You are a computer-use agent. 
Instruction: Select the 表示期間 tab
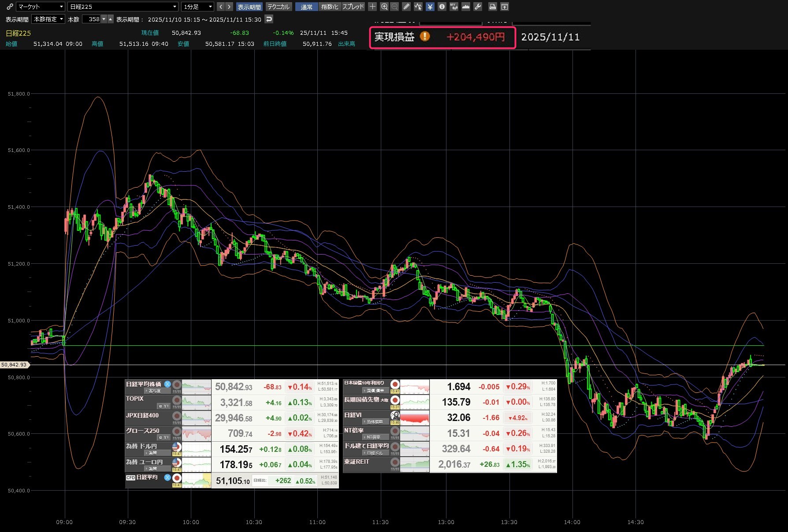pyautogui.click(x=249, y=7)
